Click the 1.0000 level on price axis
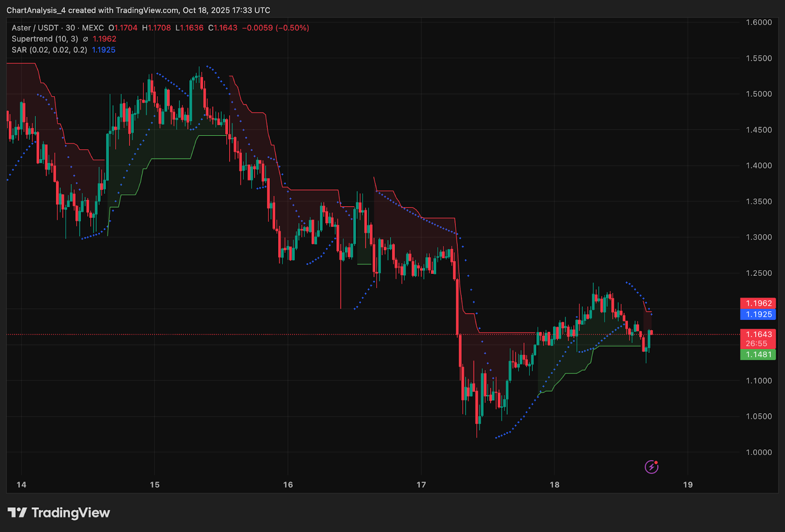This screenshot has width=785, height=532. (x=759, y=452)
